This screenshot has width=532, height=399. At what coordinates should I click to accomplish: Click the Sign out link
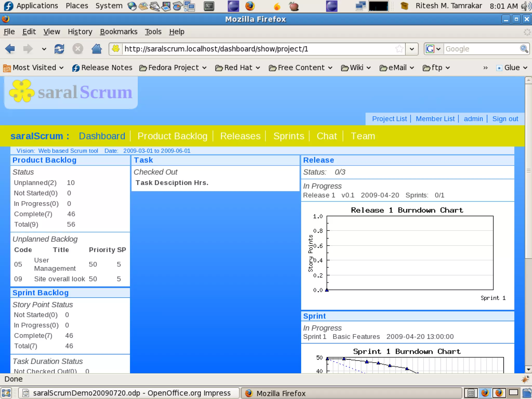click(x=505, y=119)
